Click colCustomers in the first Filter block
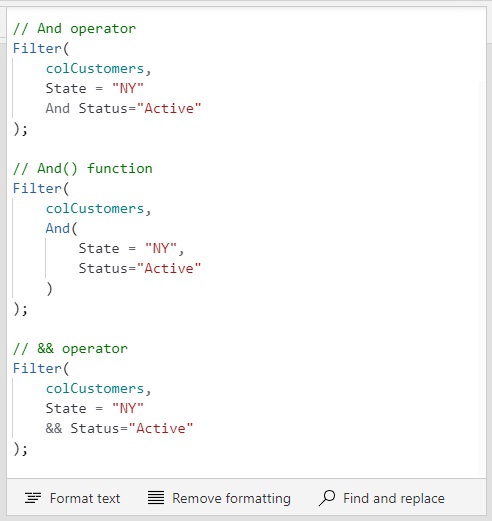Image resolution: width=492 pixels, height=521 pixels. tap(95, 69)
